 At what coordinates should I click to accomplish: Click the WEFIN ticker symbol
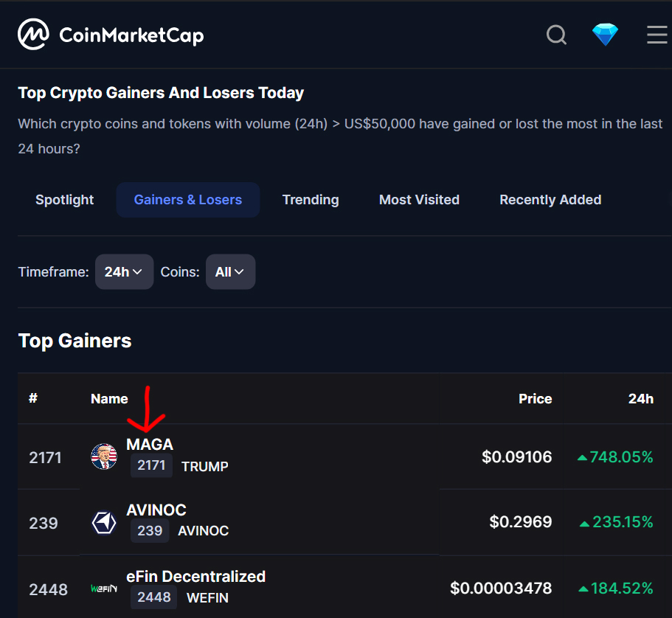tap(207, 598)
